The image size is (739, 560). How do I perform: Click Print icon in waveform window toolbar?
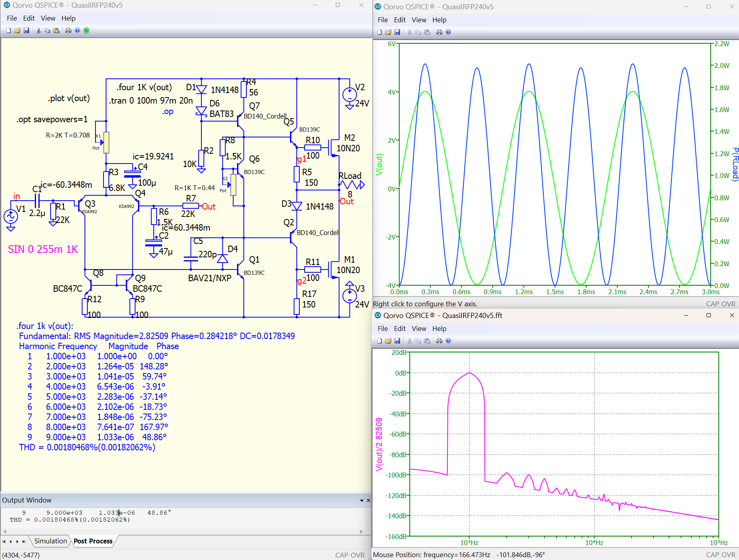439,32
